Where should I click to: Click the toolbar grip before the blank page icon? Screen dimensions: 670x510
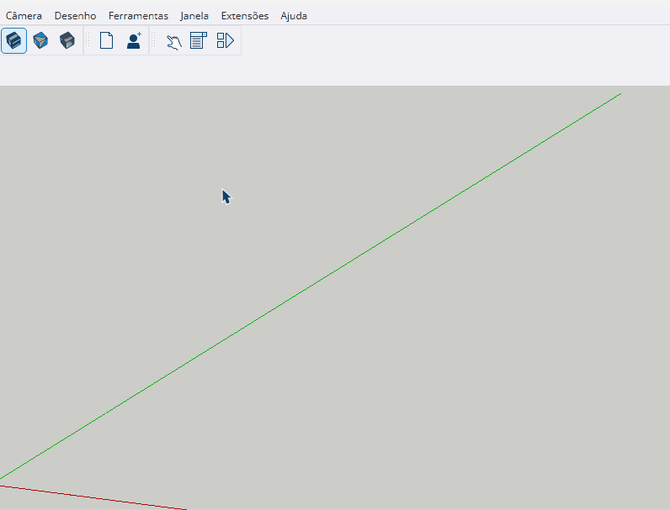(89, 41)
